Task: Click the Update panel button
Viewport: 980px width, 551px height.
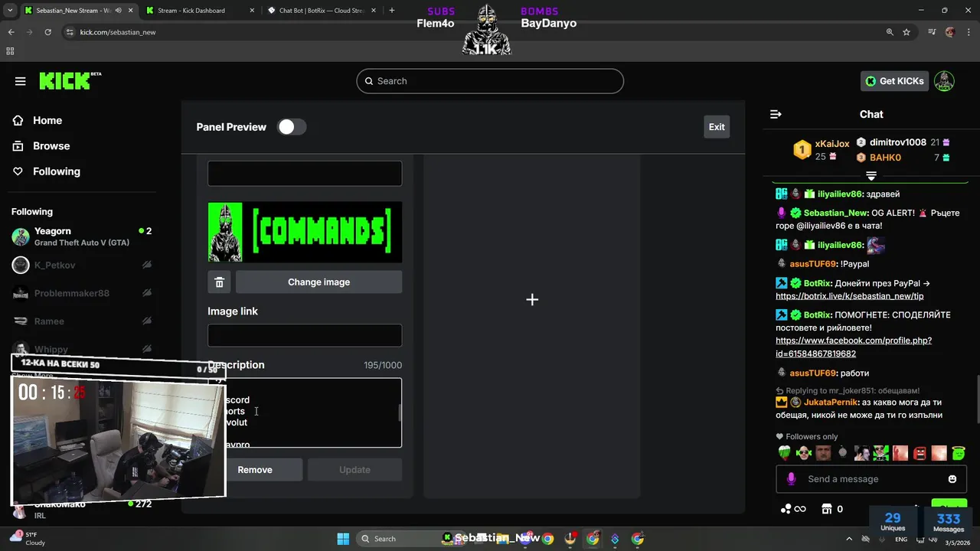Action: (354, 470)
